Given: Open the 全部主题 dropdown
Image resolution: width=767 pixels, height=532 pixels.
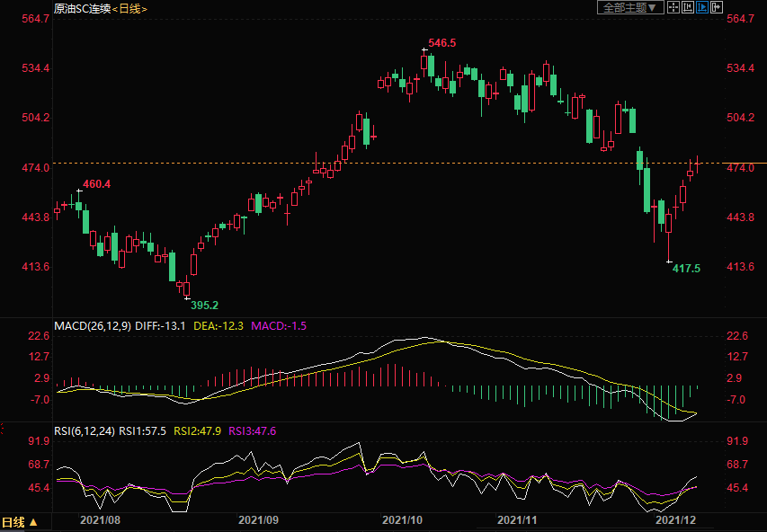Looking at the screenshot, I should (x=629, y=7).
